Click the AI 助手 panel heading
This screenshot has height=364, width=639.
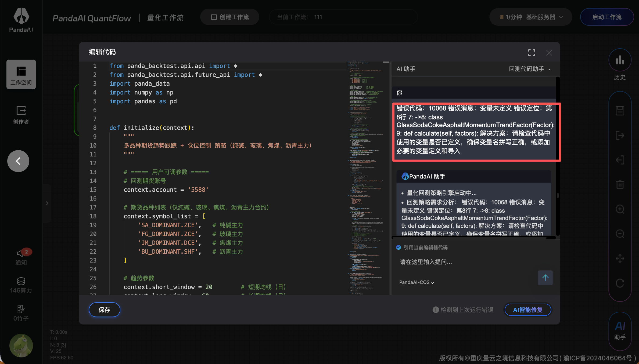coord(406,69)
